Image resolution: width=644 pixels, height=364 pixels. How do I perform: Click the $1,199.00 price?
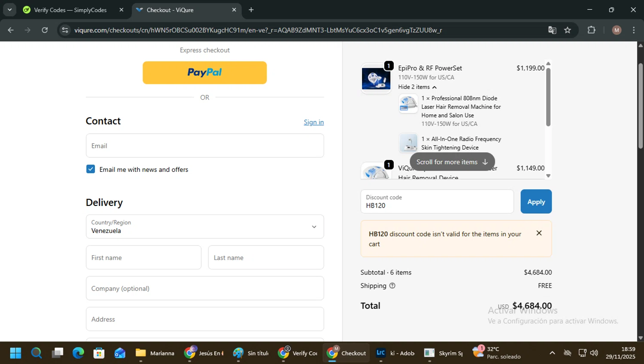[x=531, y=68]
